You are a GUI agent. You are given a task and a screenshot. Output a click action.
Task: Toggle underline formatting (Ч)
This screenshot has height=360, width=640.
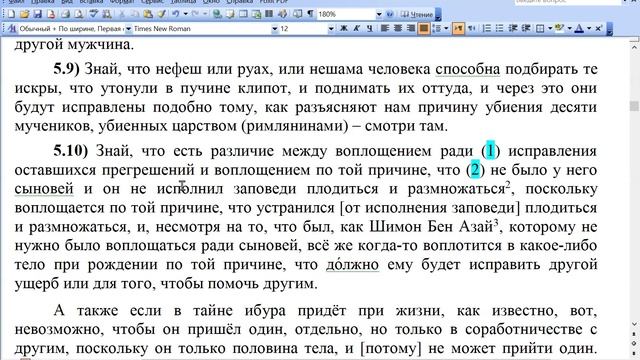[x=370, y=28]
